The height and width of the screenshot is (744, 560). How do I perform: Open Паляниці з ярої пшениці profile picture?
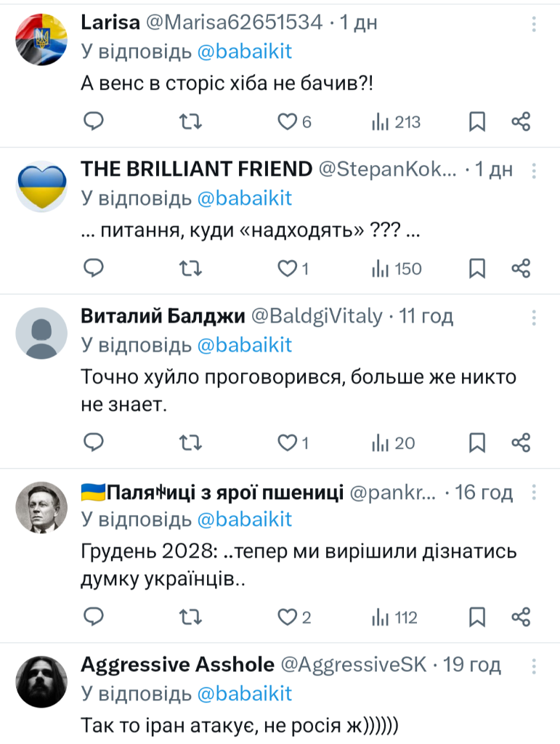point(41,507)
